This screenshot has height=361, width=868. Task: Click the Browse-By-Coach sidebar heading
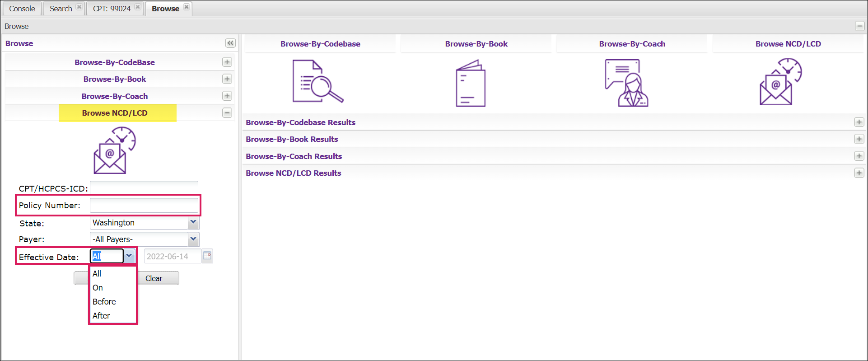coord(115,96)
